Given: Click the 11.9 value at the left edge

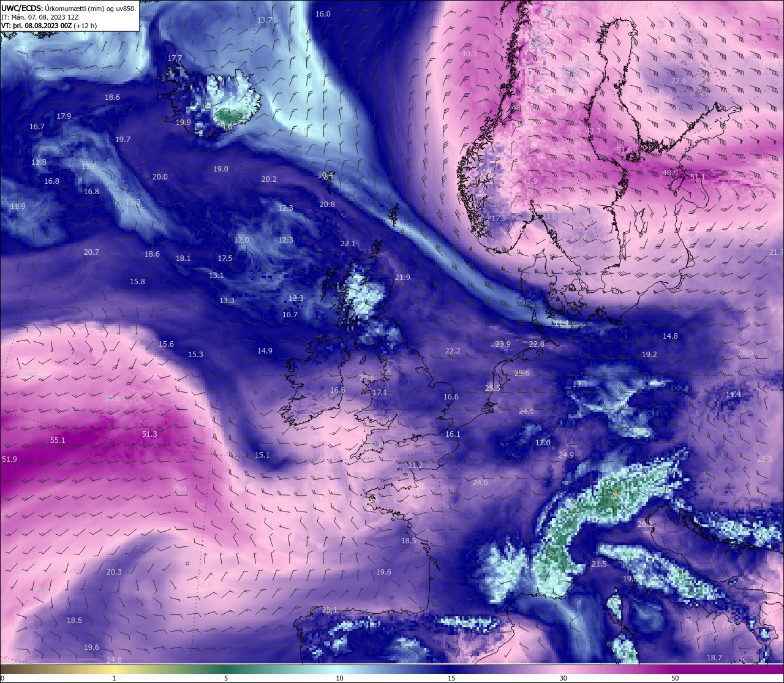Looking at the screenshot, I should click(18, 206).
